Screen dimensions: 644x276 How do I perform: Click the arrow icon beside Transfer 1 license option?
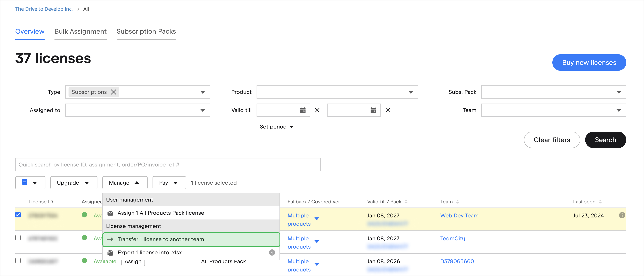tap(110, 239)
